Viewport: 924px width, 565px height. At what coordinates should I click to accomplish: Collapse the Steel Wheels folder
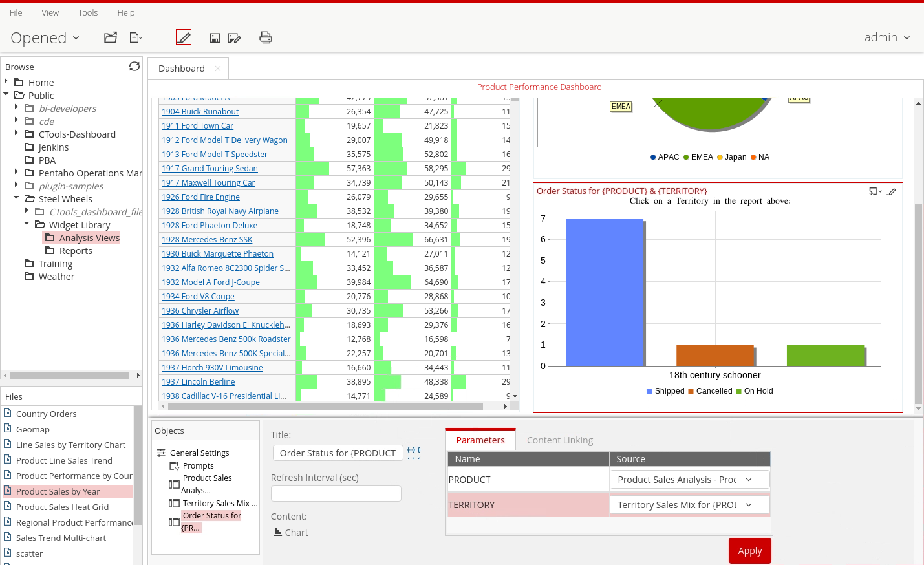[x=16, y=198]
